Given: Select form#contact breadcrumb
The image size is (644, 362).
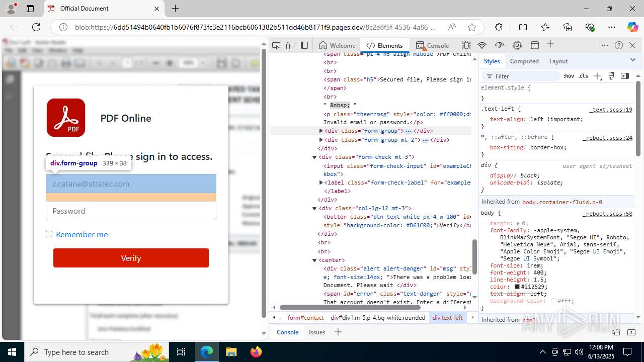Looking at the screenshot, I should pyautogui.click(x=306, y=317).
